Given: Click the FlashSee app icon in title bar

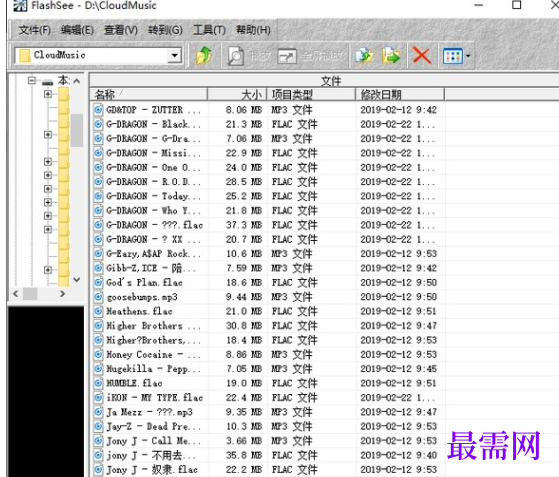Looking at the screenshot, I should coord(20,5).
